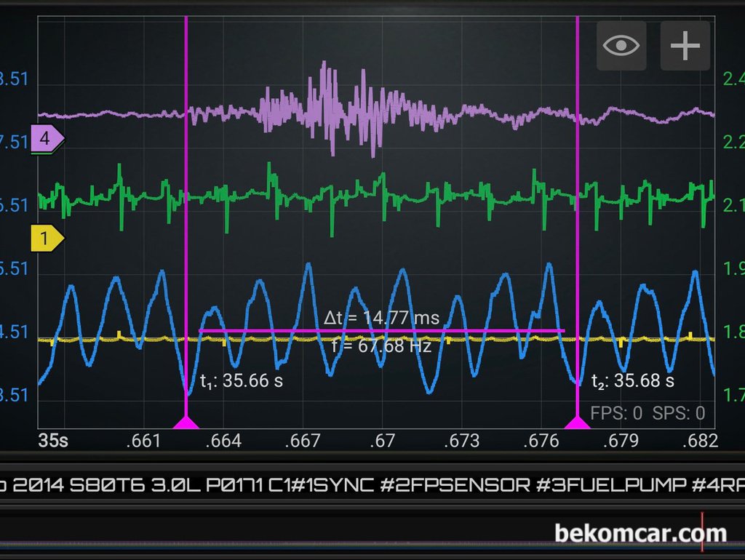Click the .67 tick on the time axis
The image size is (745, 560).
point(382,441)
